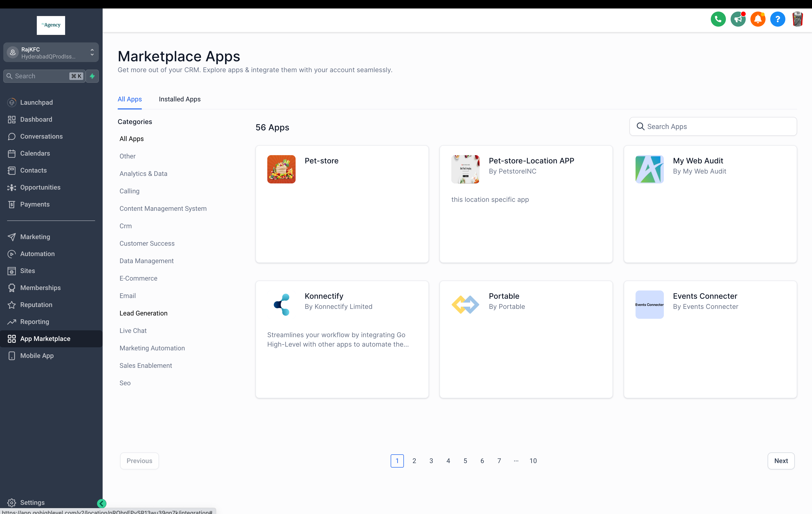Select the E-Commerce category
This screenshot has height=514, width=812.
[138, 278]
